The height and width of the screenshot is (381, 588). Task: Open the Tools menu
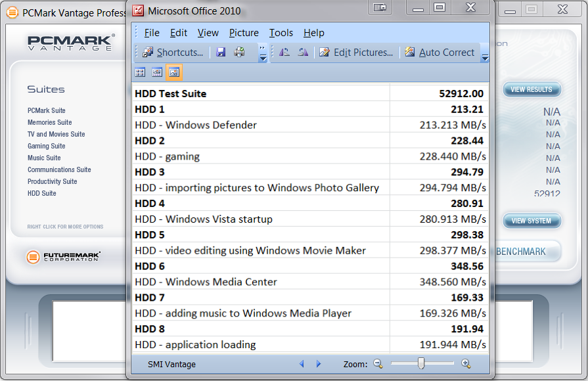[281, 33]
